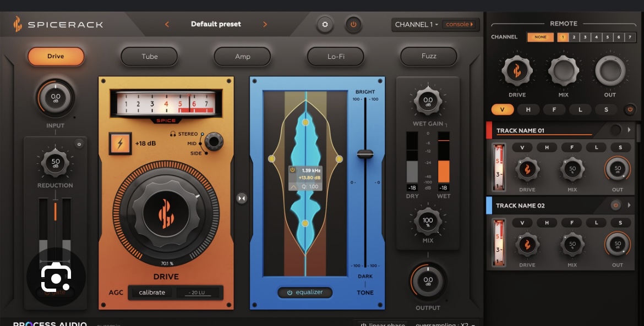Click the 100% MIX knob
The width and height of the screenshot is (644, 326).
click(428, 222)
